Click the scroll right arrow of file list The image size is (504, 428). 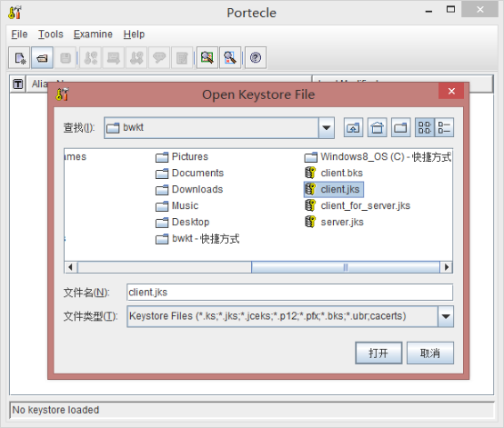[x=447, y=267]
